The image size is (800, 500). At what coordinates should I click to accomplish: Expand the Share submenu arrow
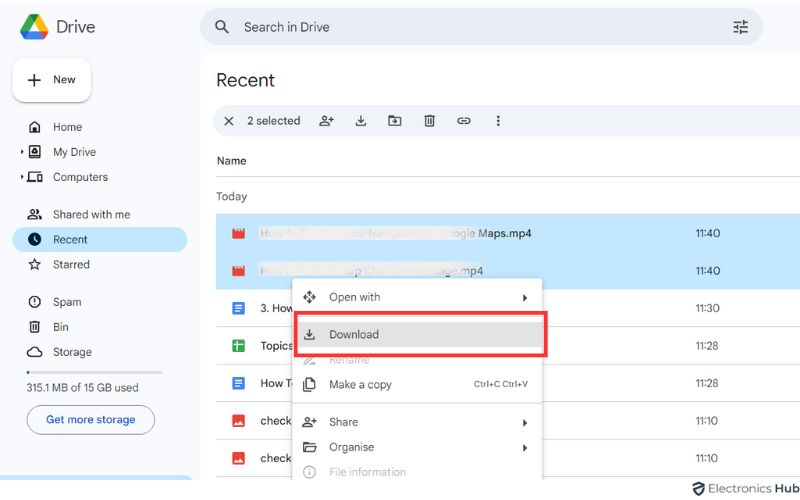coord(524,423)
